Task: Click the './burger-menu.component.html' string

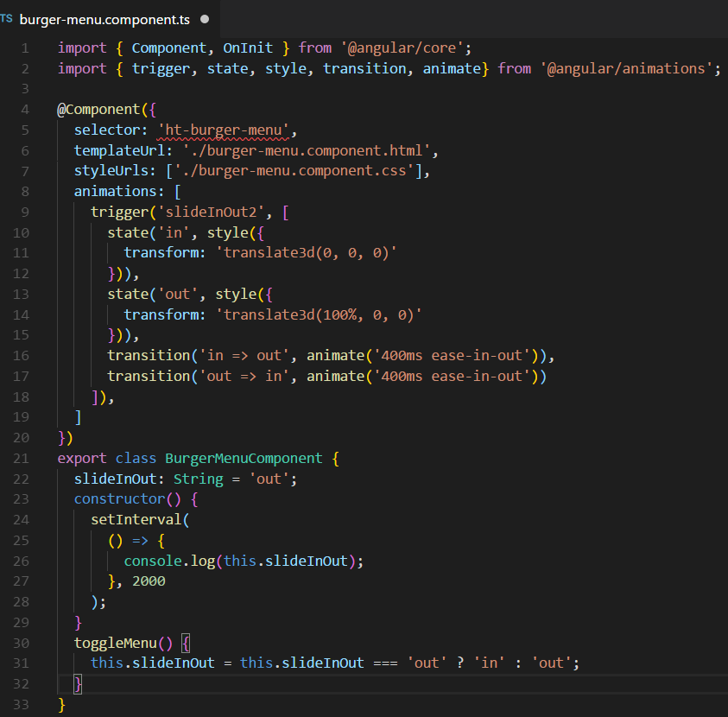Action: point(307,150)
